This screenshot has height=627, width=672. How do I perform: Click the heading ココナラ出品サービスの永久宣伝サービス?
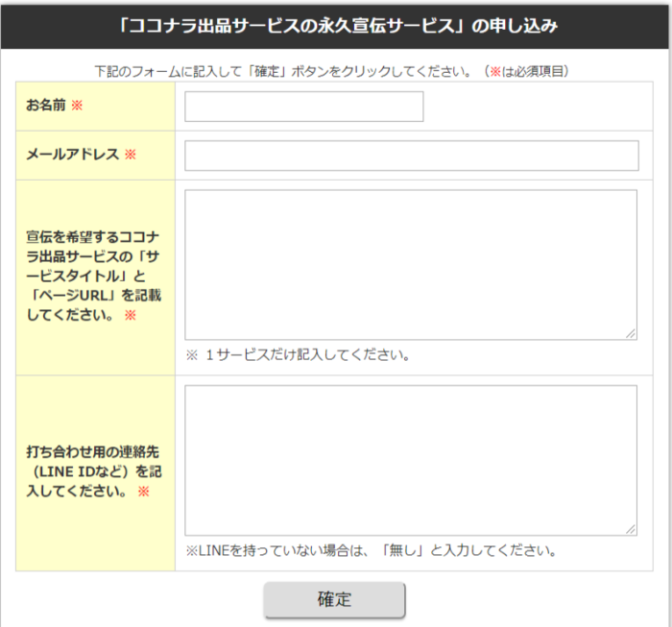(x=336, y=26)
